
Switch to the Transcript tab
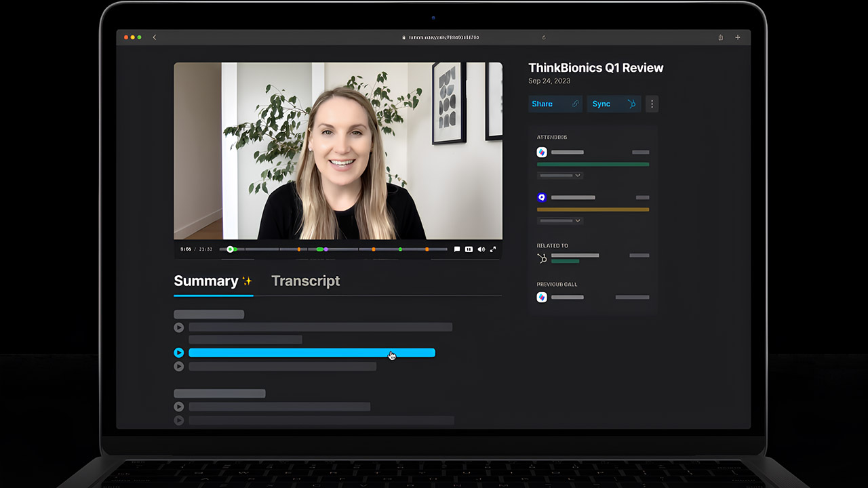pyautogui.click(x=306, y=281)
